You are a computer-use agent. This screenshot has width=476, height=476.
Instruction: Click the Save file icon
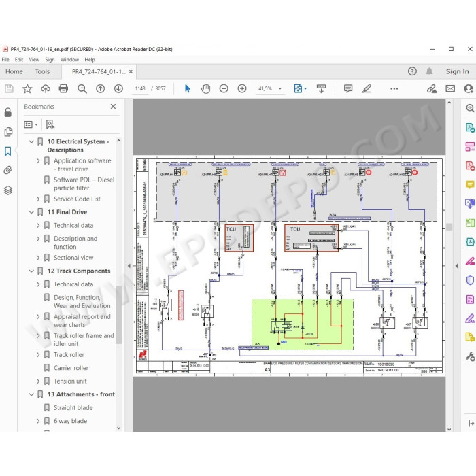(x=9, y=88)
